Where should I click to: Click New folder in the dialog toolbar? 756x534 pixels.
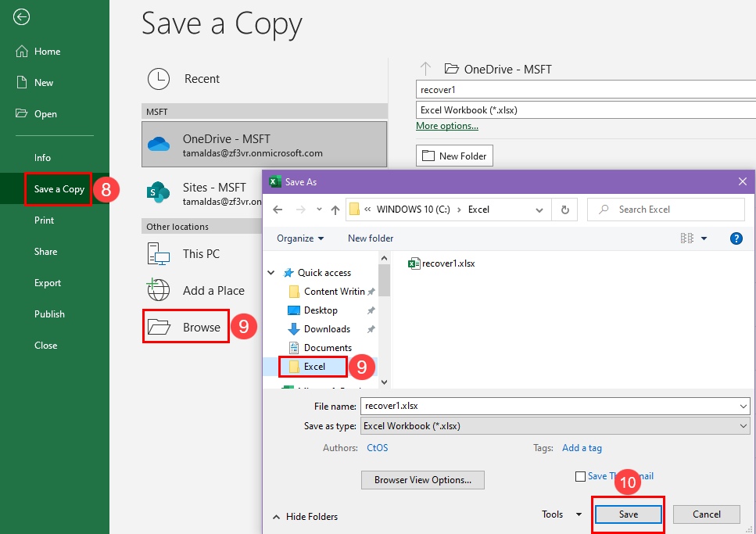click(371, 238)
